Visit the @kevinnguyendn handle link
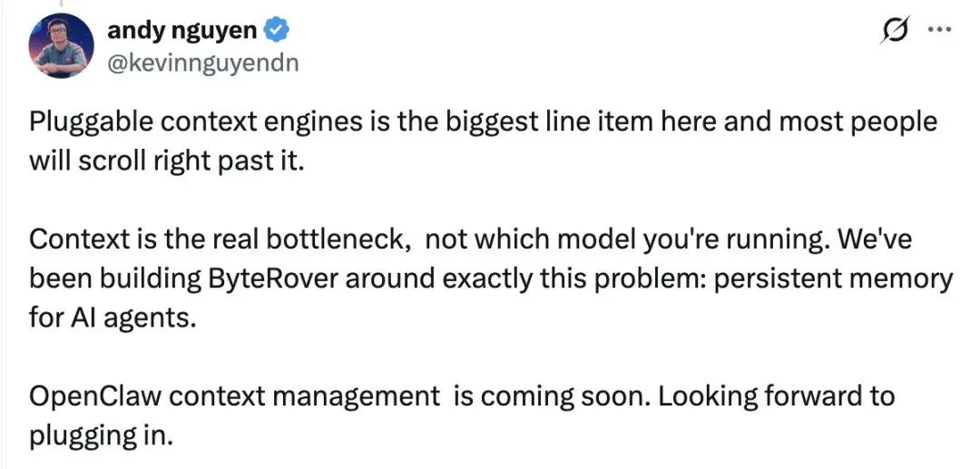This screenshot has height=469, width=980. [202, 64]
